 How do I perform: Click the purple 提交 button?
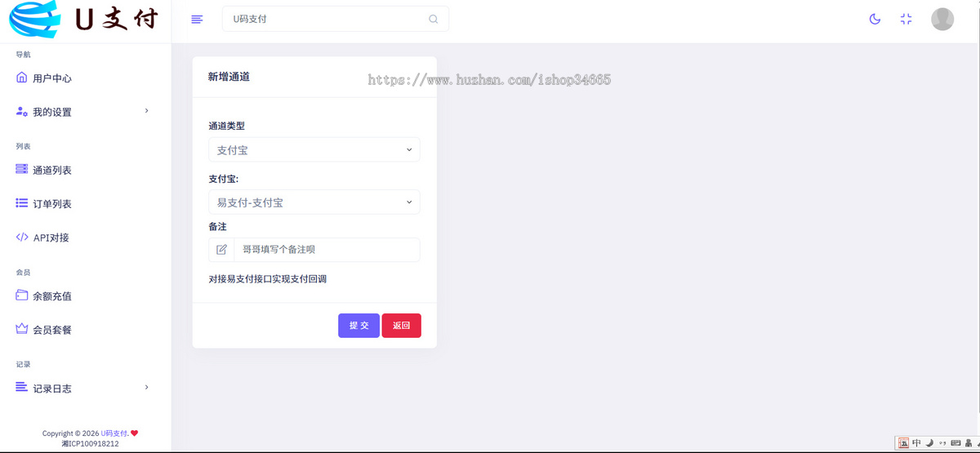coord(359,325)
